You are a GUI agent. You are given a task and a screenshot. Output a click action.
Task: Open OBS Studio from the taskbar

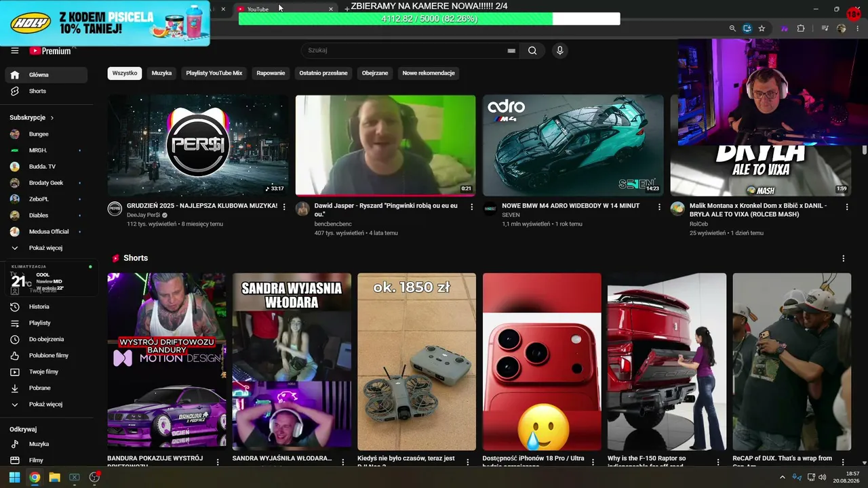point(94,477)
